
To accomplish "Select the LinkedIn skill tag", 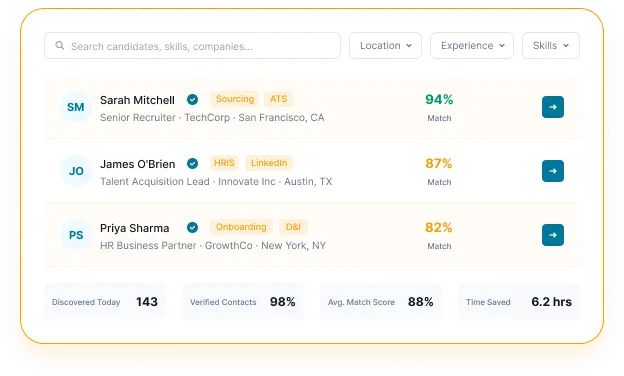I will pyautogui.click(x=269, y=163).
